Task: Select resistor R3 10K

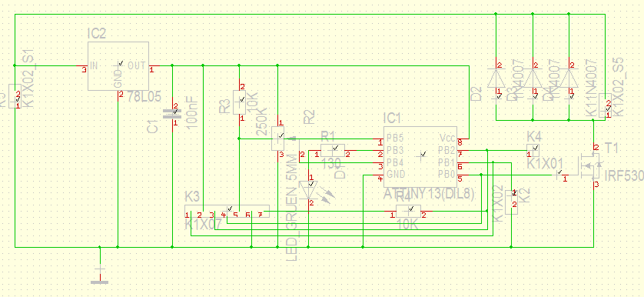Action: click(x=240, y=102)
